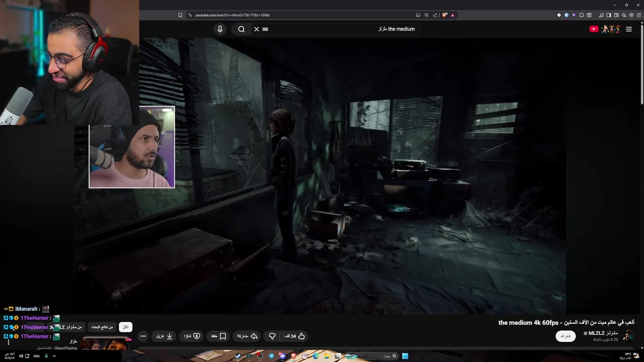Click the keyboard icon in search box
This screenshot has height=362, width=644.
265,29
